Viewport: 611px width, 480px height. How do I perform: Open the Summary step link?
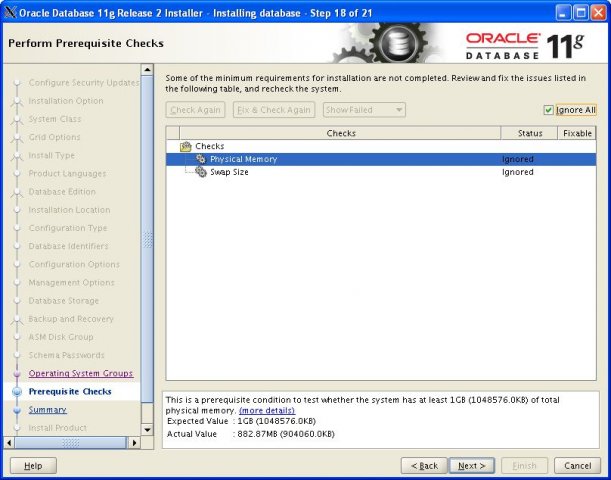coord(48,410)
